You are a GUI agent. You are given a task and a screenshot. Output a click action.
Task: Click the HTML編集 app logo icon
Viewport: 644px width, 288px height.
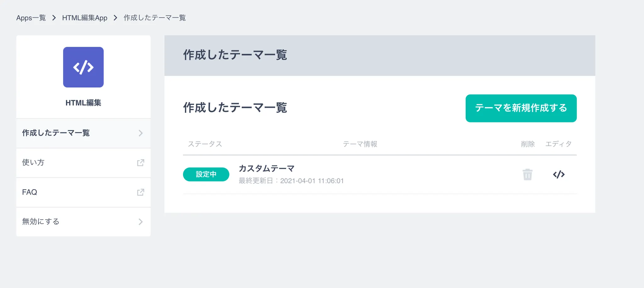[83, 67]
